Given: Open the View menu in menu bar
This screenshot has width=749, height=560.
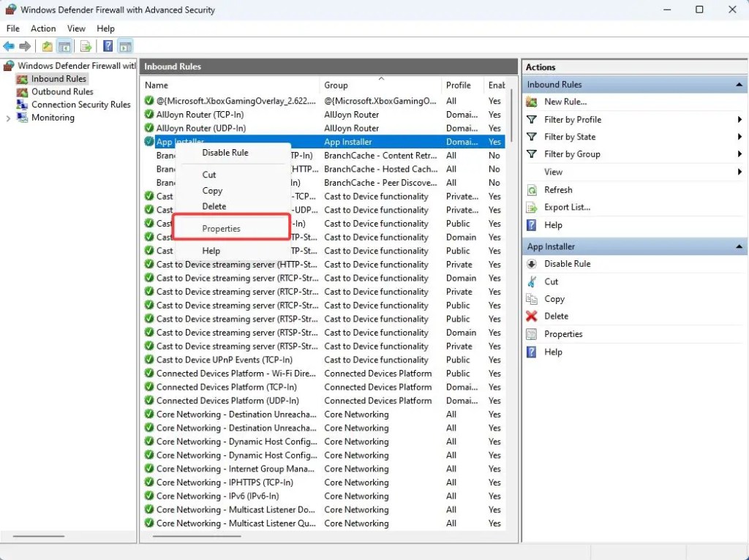Looking at the screenshot, I should click(x=76, y=29).
